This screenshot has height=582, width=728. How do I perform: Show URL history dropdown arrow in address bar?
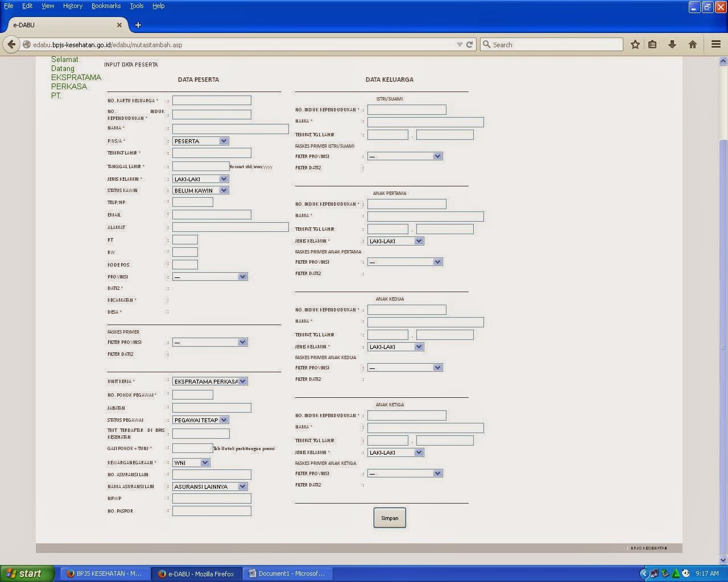pyautogui.click(x=460, y=44)
